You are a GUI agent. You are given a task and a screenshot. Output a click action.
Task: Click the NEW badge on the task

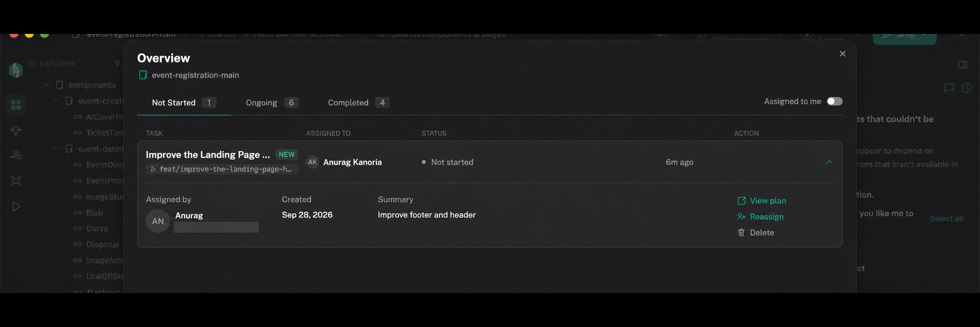pos(287,154)
